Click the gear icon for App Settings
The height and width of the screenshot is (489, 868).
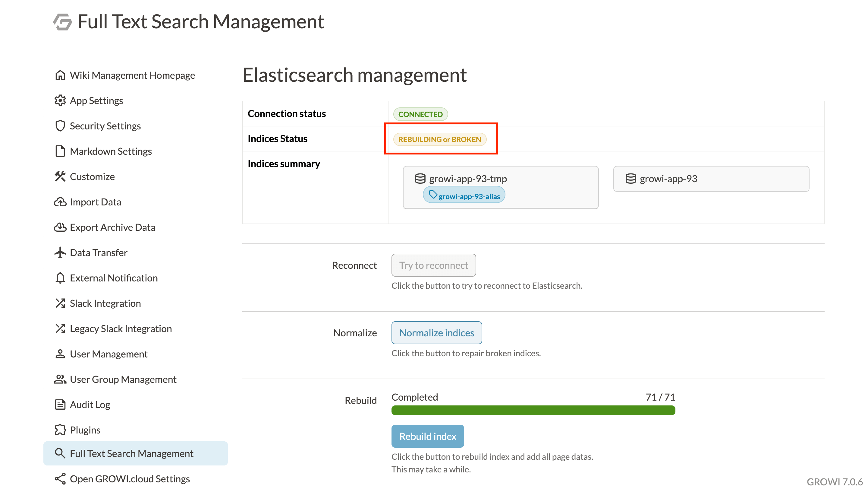60,100
